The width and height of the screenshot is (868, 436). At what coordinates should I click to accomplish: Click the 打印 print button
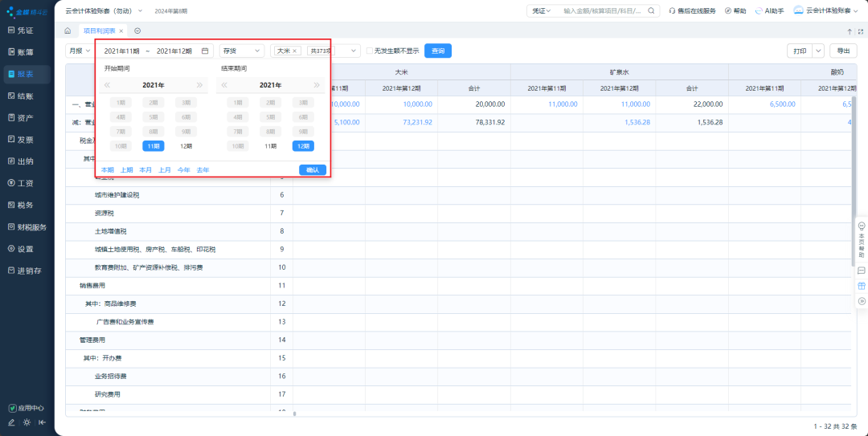click(800, 51)
